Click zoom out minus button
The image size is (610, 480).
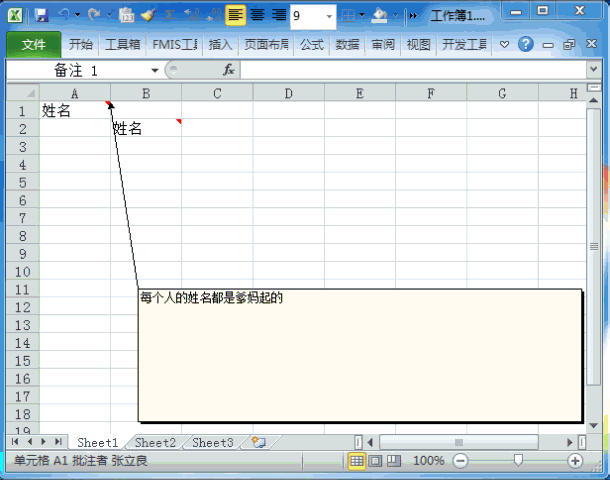460,461
